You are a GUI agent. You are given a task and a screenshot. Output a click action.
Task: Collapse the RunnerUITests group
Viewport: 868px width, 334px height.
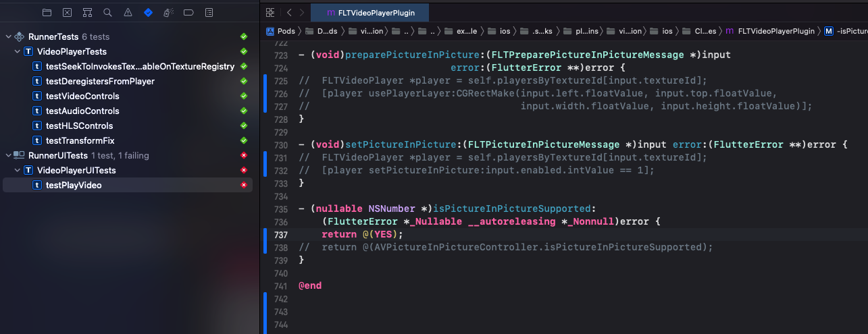7,155
